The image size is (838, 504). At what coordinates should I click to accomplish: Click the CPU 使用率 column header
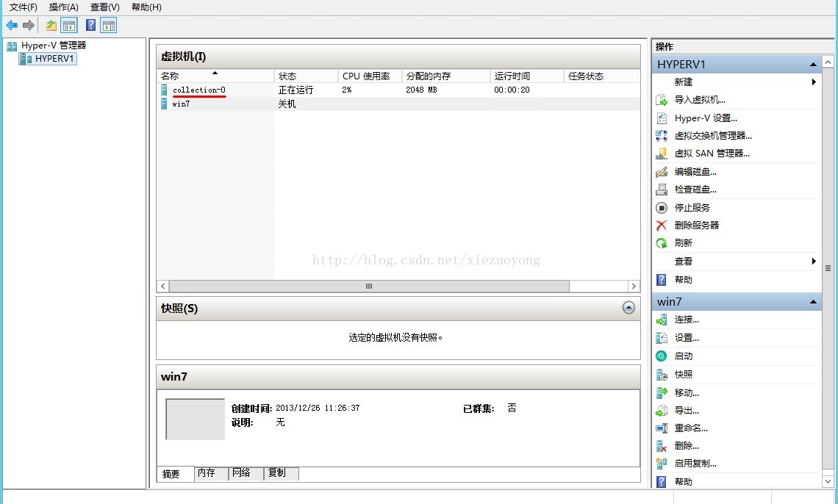click(x=370, y=76)
